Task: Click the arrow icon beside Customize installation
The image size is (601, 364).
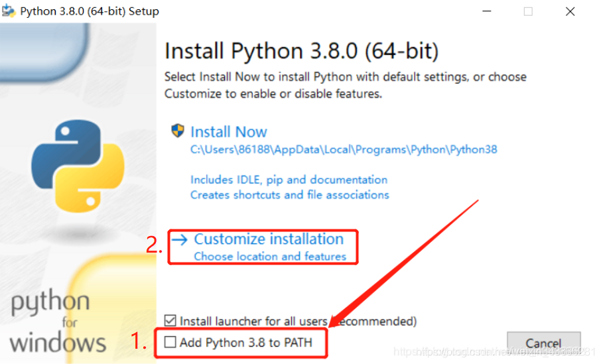Action: coord(179,240)
